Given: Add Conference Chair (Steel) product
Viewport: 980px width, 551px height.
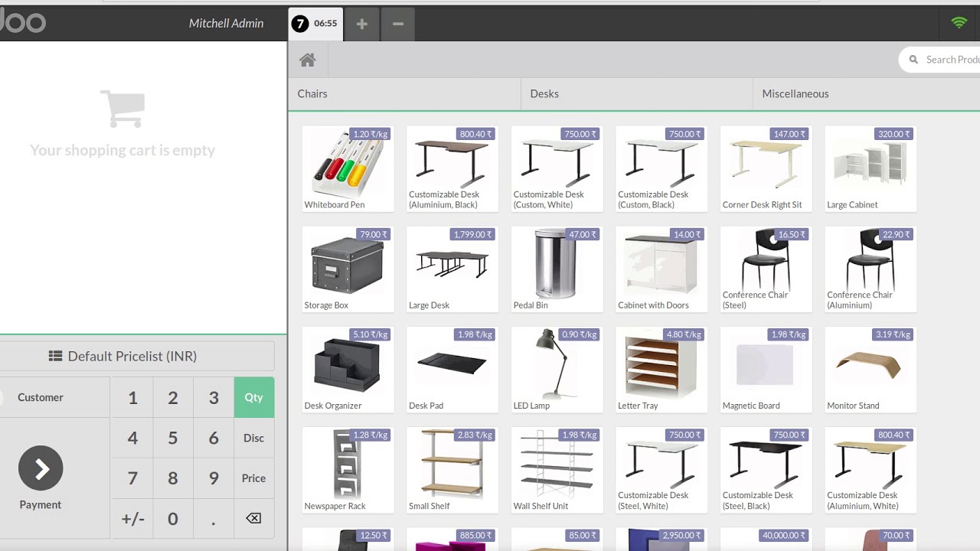Looking at the screenshot, I should pyautogui.click(x=766, y=269).
